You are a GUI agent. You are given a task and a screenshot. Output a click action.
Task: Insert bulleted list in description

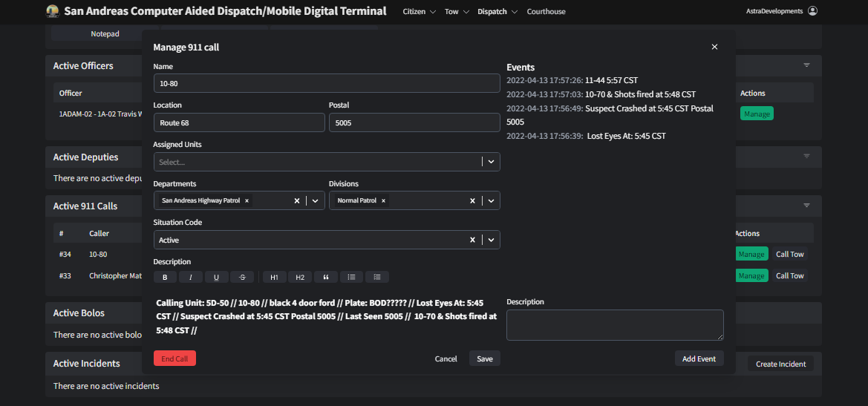pyautogui.click(x=351, y=277)
